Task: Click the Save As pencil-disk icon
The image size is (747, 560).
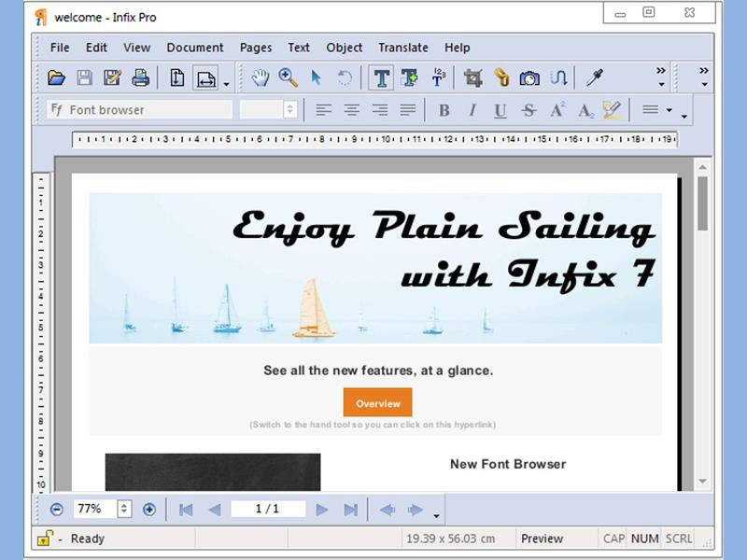Action: [112, 77]
